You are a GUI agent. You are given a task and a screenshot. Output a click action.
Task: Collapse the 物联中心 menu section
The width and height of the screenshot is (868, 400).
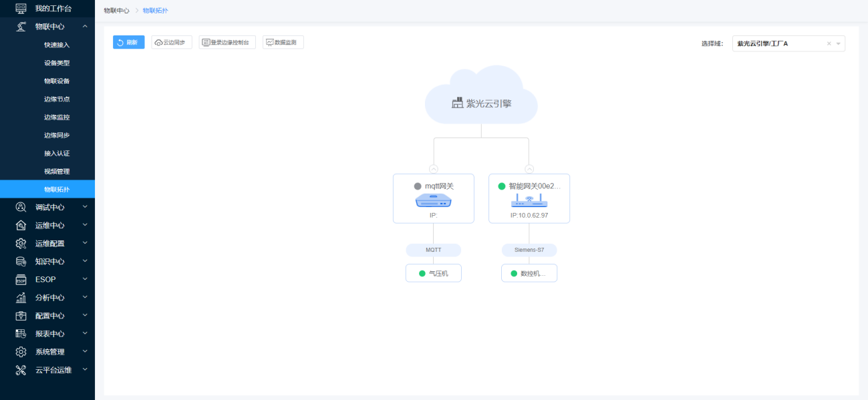(85, 27)
